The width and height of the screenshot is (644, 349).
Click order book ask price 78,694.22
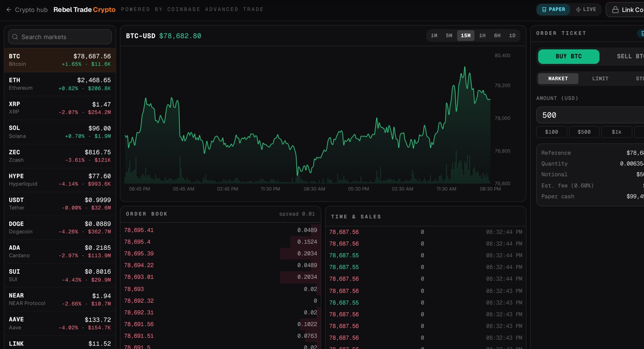pos(139,265)
